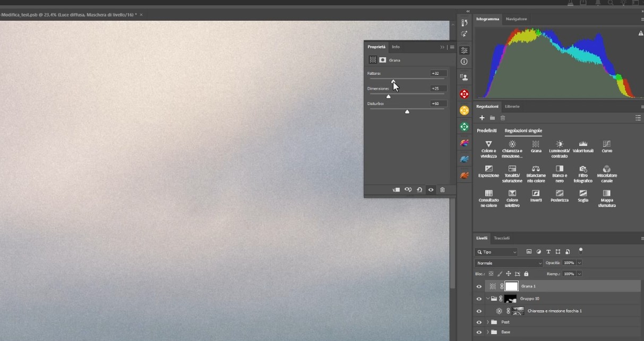
Task: Delete the adjustment via Proprietà trash icon
Action: [442, 190]
